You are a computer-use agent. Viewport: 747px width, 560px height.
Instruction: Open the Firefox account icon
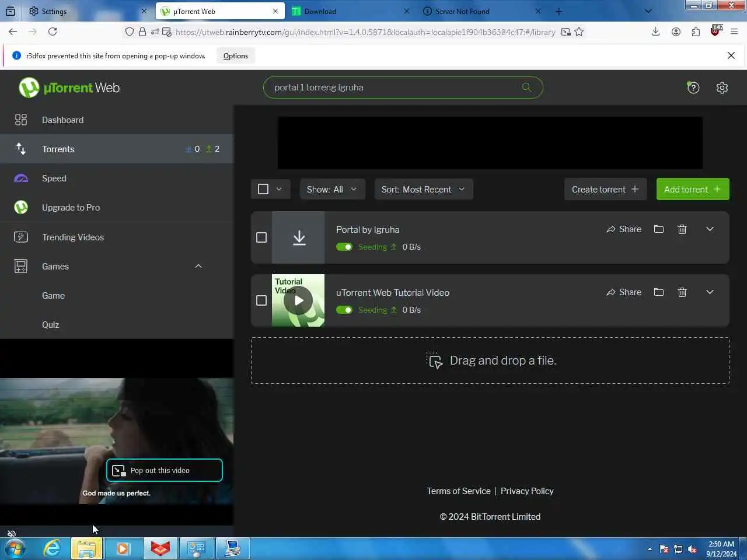(x=676, y=32)
